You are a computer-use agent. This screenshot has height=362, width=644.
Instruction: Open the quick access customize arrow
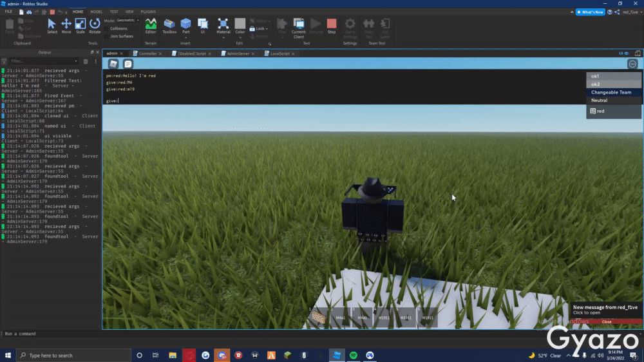point(66,12)
